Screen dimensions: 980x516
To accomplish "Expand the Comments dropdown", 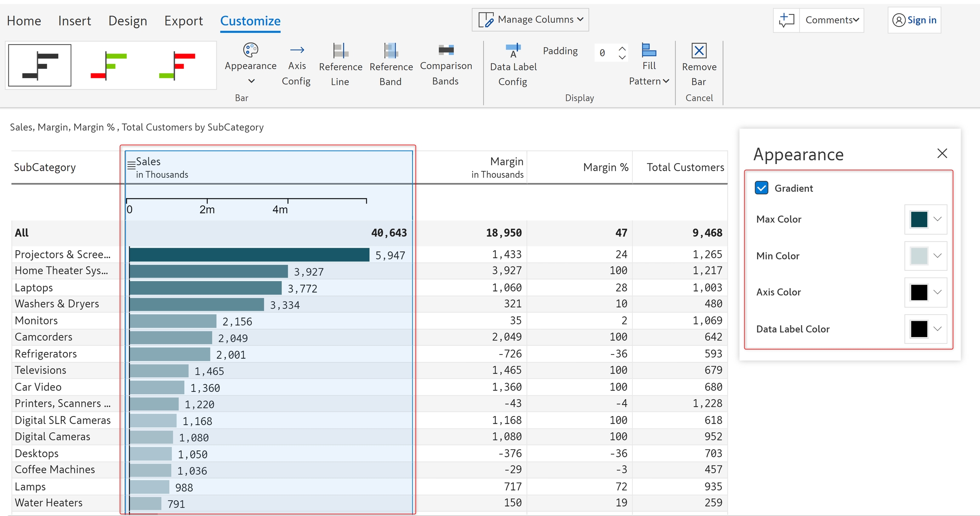I will (832, 20).
